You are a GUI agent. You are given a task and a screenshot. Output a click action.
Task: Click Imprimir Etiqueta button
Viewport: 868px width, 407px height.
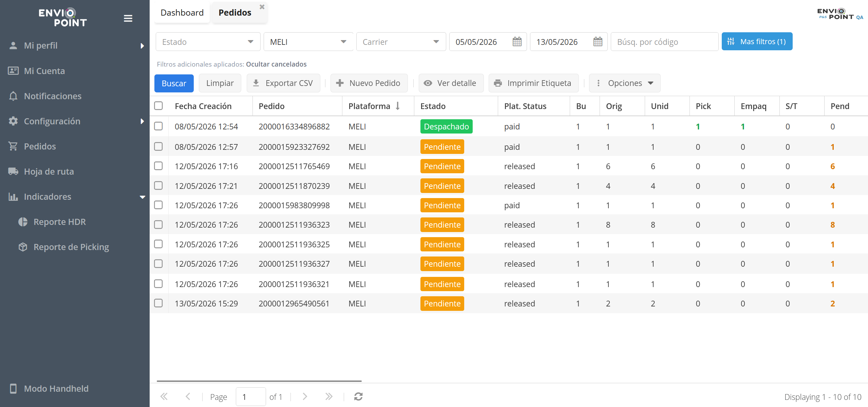click(x=533, y=83)
